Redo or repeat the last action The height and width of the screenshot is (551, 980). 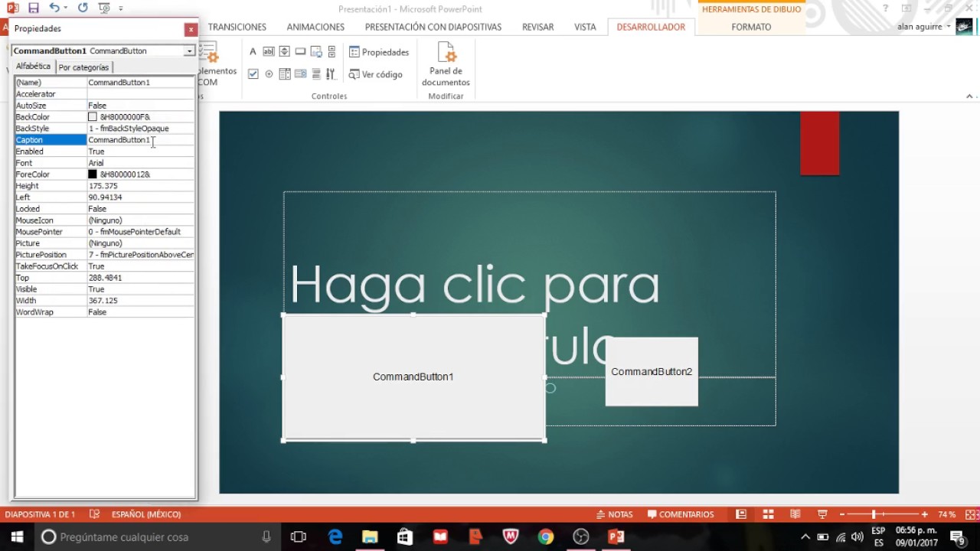click(83, 8)
